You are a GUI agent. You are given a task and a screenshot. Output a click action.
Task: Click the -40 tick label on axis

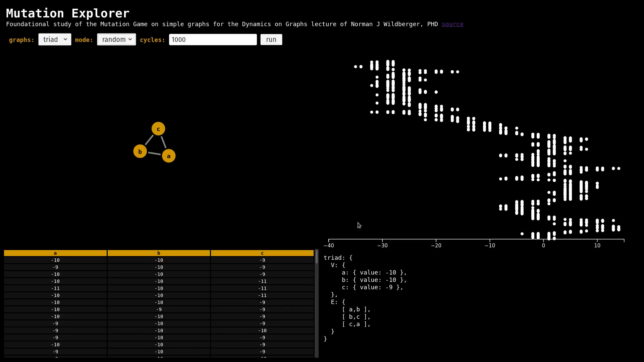pyautogui.click(x=329, y=245)
